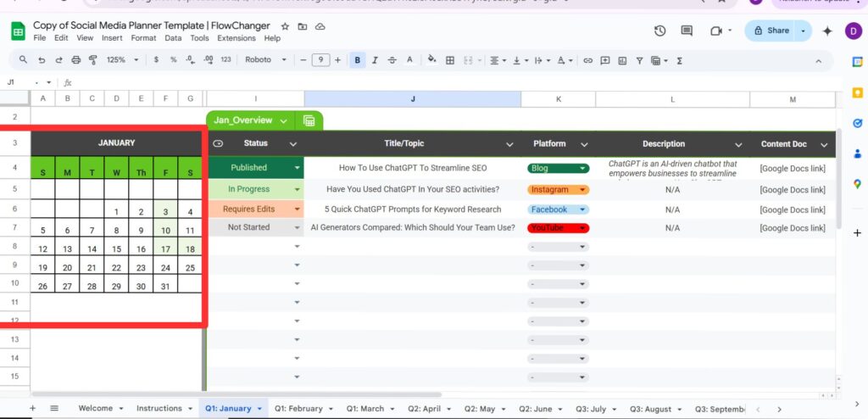Open the fill color picker
This screenshot has height=419, width=868.
pyautogui.click(x=432, y=60)
